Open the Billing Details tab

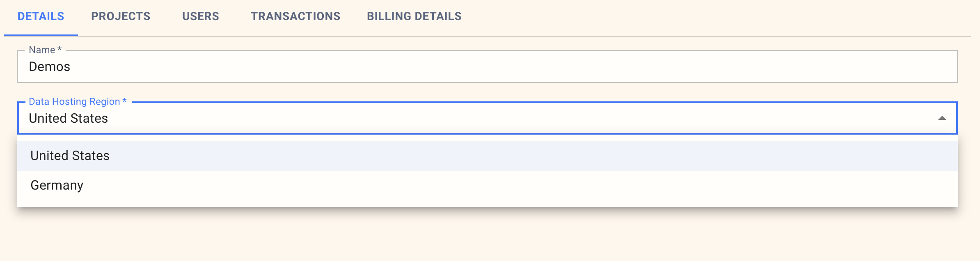414,16
